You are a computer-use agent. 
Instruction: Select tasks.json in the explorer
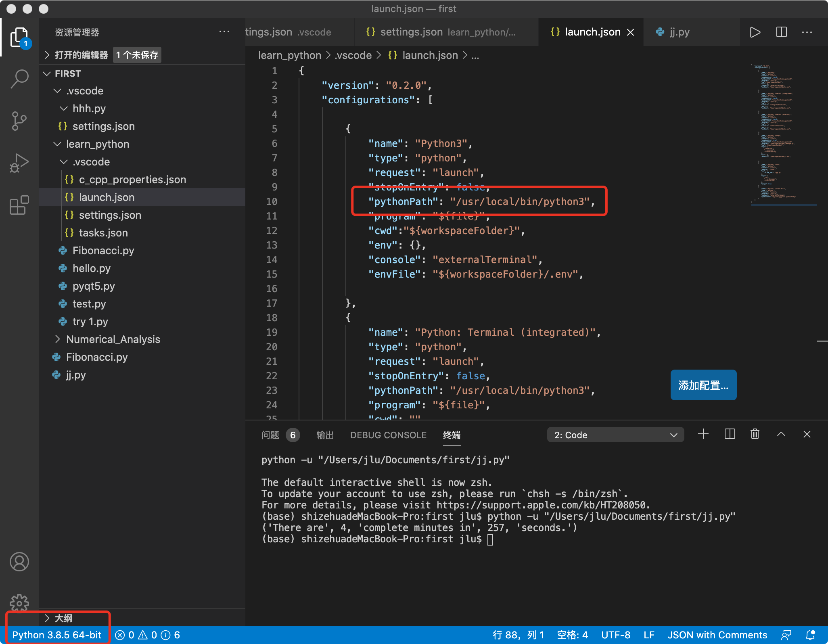pos(104,232)
